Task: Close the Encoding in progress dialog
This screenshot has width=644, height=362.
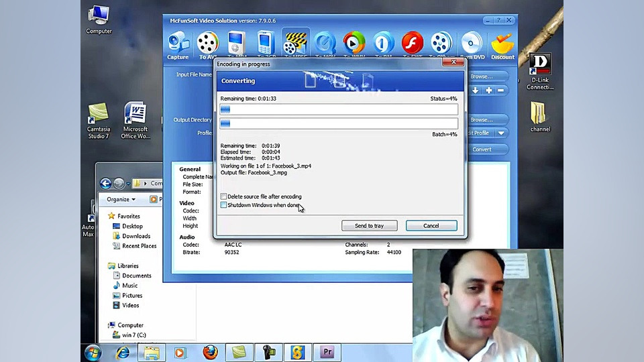Action: point(453,62)
